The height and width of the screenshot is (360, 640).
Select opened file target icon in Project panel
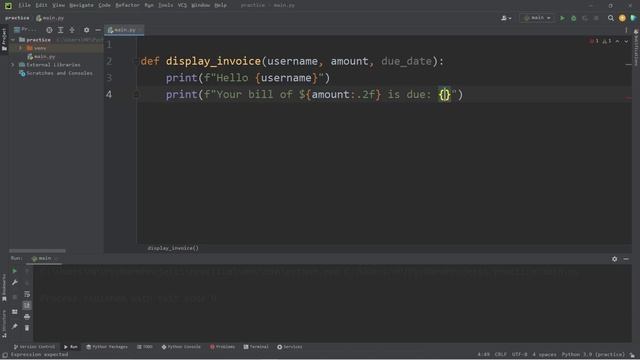click(x=49, y=30)
